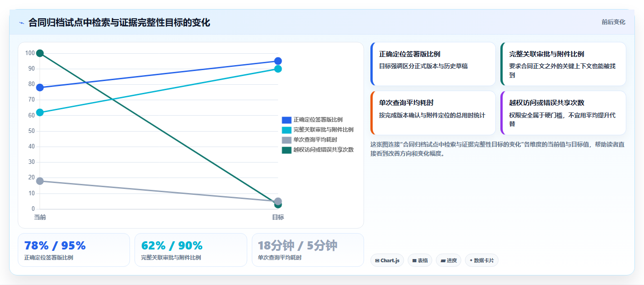Viewport: 644px width, 285px height.
Task: Click description text 要求合同正文之外的关键上下文
Action: pos(553,66)
